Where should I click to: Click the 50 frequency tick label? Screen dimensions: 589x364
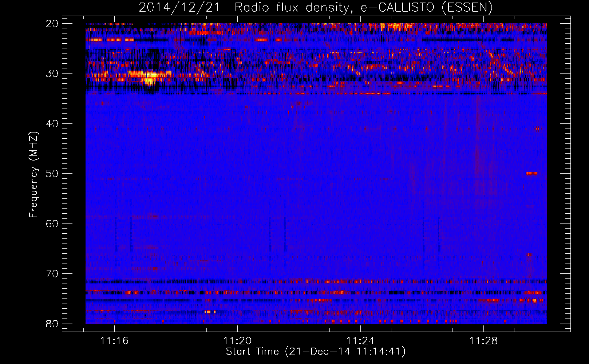pyautogui.click(x=52, y=174)
